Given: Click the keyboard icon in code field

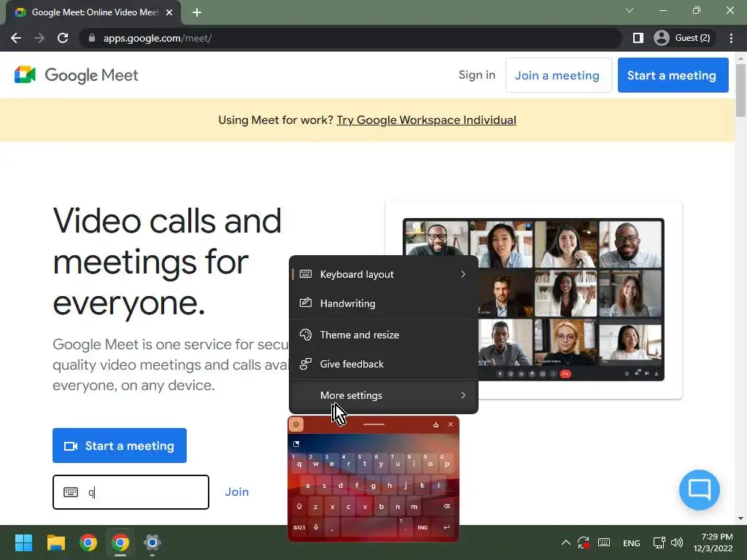Looking at the screenshot, I should click(x=71, y=492).
